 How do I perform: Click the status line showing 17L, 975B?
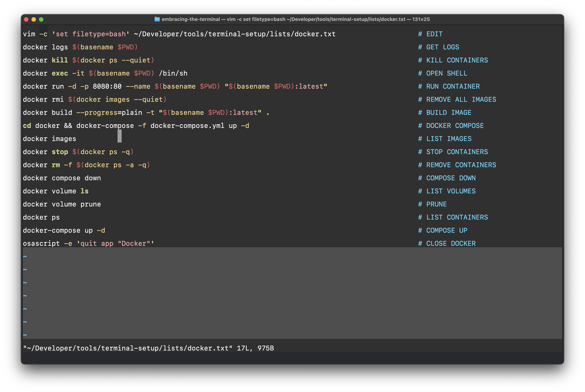148,348
